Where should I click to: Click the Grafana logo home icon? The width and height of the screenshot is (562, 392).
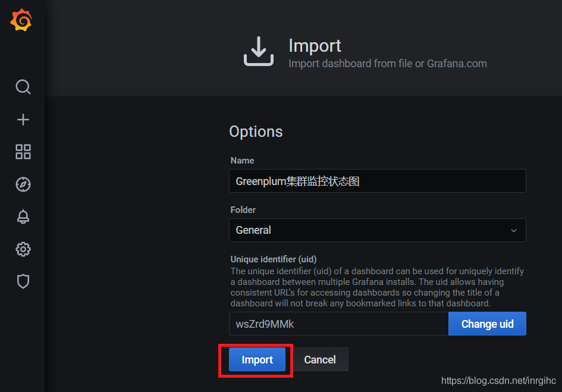coord(21,21)
